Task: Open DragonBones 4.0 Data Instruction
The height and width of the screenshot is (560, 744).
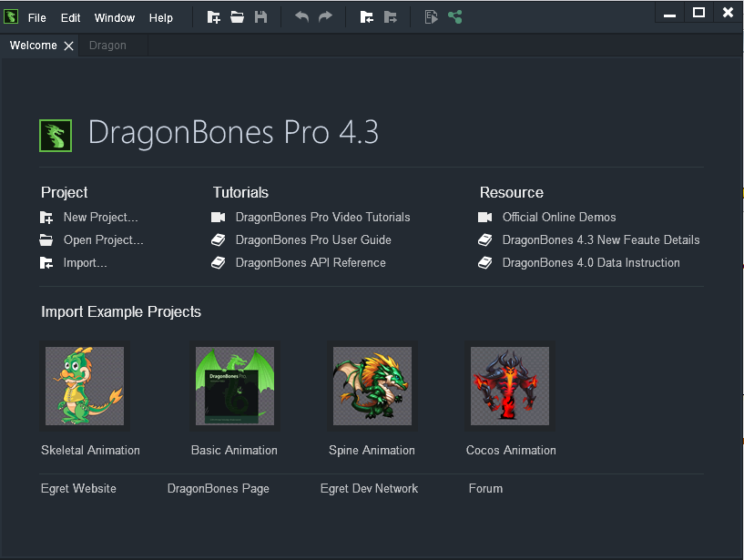Action: click(x=591, y=263)
